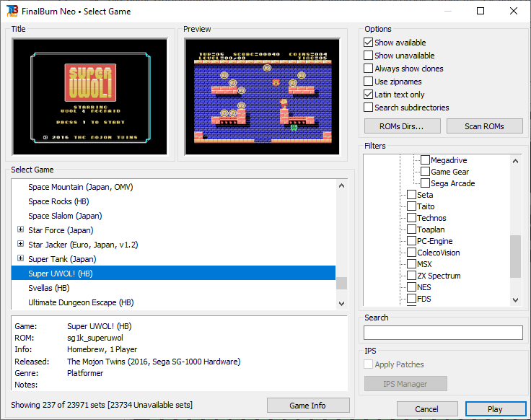Click the Cancel button
531x420 pixels.
427,409
